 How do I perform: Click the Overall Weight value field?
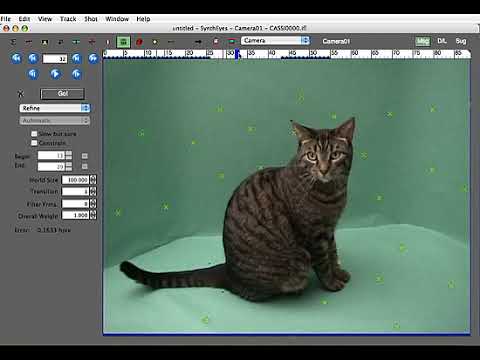click(76, 215)
